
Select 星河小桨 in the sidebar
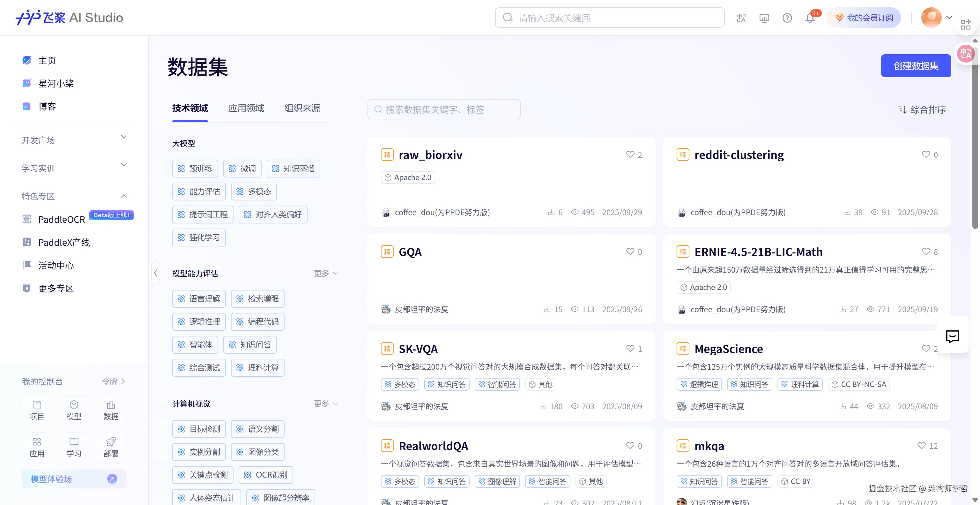tap(56, 83)
